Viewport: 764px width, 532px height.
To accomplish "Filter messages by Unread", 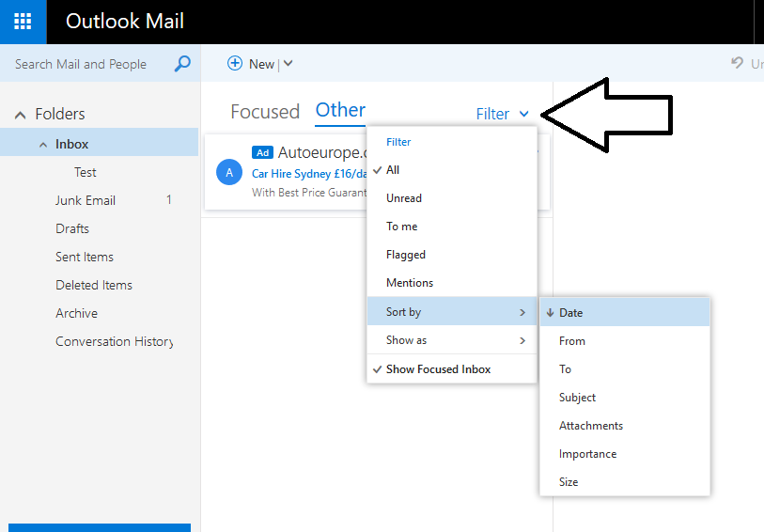I will click(x=452, y=198).
